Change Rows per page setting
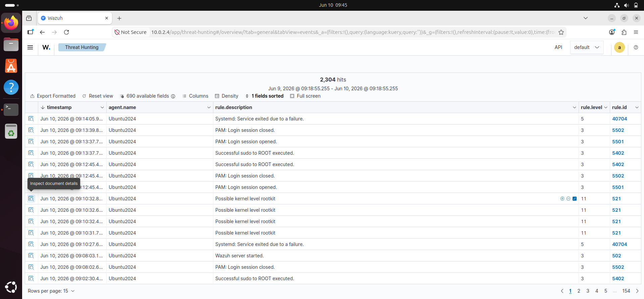The width and height of the screenshot is (644, 299). coord(51,291)
